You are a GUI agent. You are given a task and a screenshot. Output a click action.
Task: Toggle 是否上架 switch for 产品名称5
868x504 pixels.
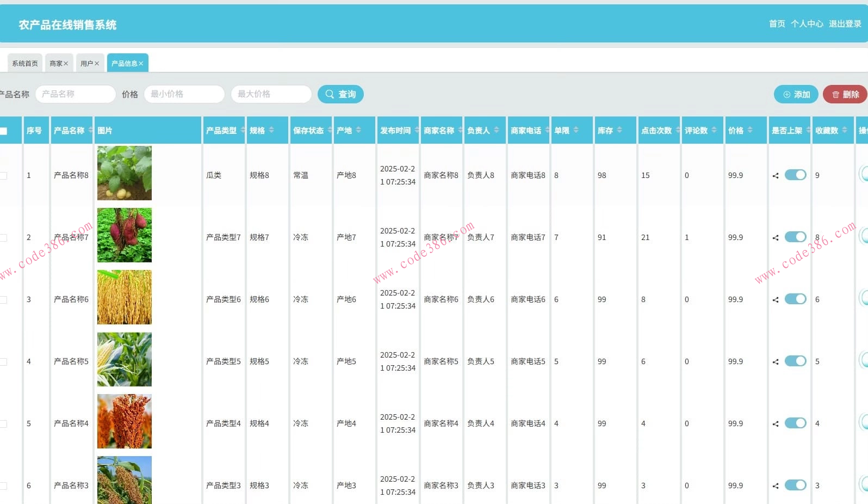click(x=796, y=361)
